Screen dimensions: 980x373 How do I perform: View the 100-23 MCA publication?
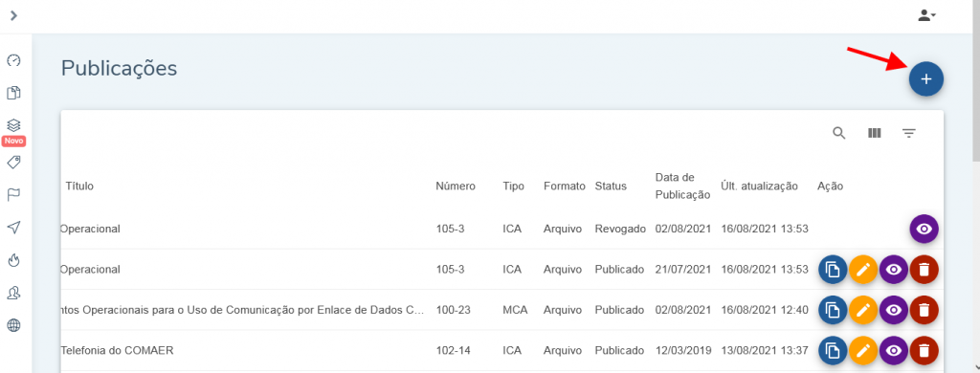click(894, 310)
